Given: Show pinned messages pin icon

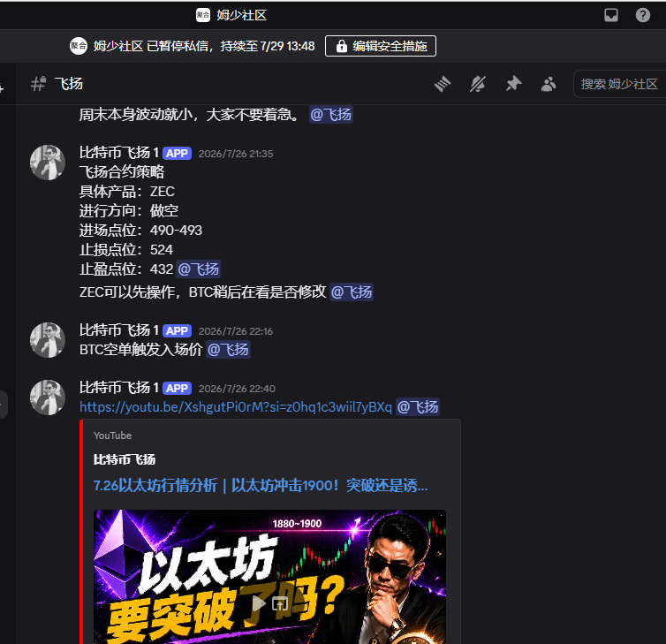Looking at the screenshot, I should click(x=513, y=84).
